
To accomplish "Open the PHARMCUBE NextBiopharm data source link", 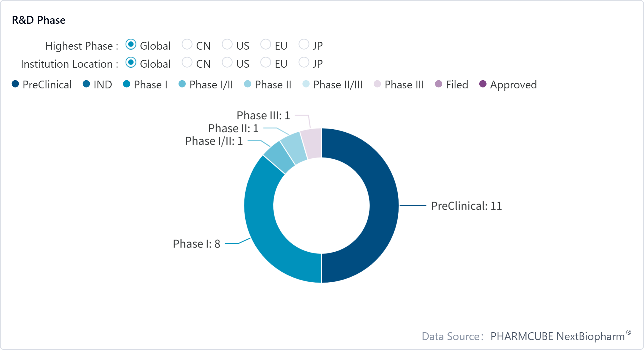I will 558,336.
